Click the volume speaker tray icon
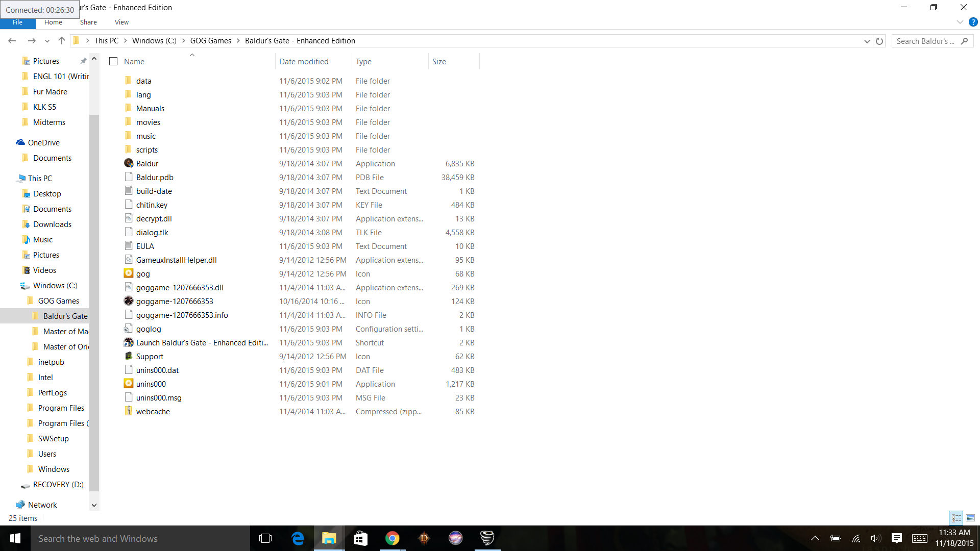Image resolution: width=980 pixels, height=551 pixels. 876,538
